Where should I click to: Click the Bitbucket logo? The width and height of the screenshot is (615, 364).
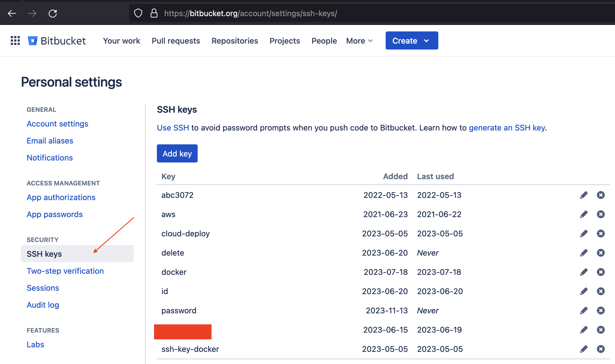coord(57,41)
